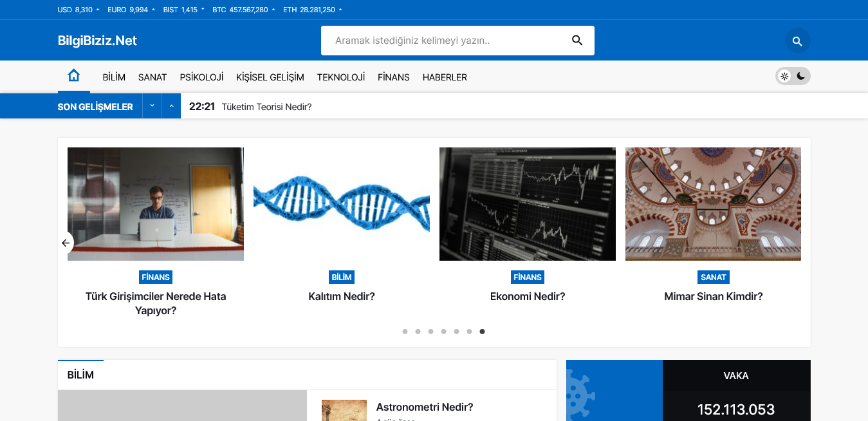Screen dimensions: 868x421
Task: Click FİNANS tag above Türk Girişimciler
Action: point(156,277)
